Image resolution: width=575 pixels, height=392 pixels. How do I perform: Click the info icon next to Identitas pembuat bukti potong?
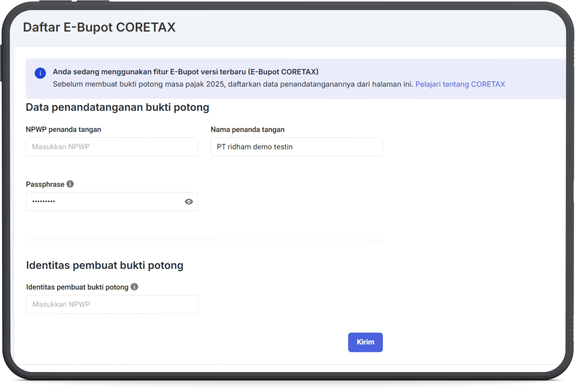tap(135, 287)
